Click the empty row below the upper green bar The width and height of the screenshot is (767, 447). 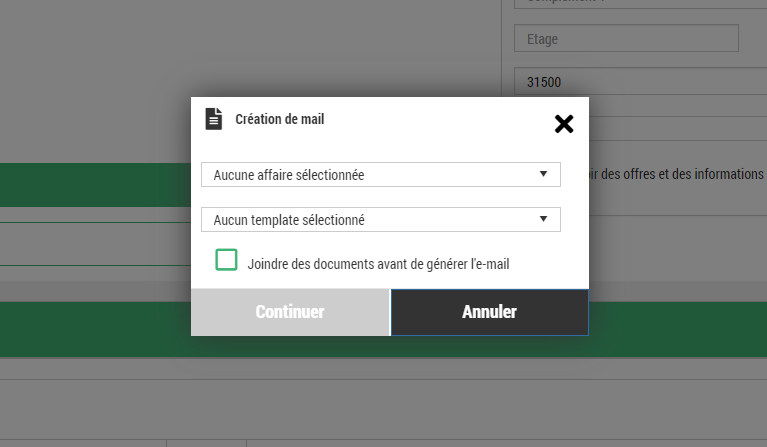[x=95, y=244]
